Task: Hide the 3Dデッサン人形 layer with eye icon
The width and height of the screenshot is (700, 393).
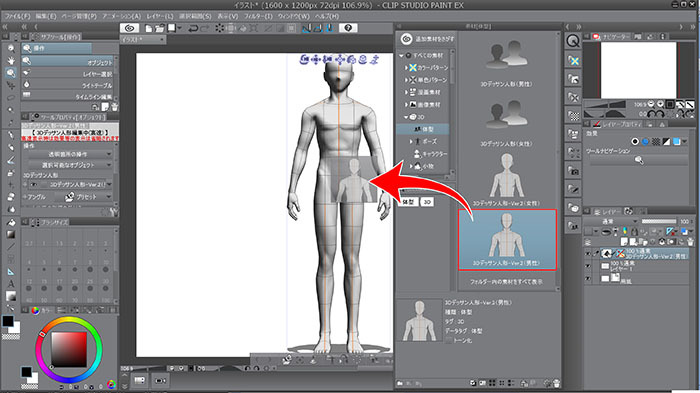Action: click(x=588, y=254)
